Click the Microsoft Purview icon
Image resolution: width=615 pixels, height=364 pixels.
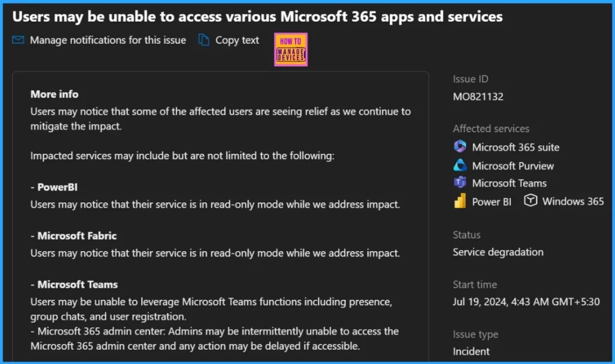(459, 165)
